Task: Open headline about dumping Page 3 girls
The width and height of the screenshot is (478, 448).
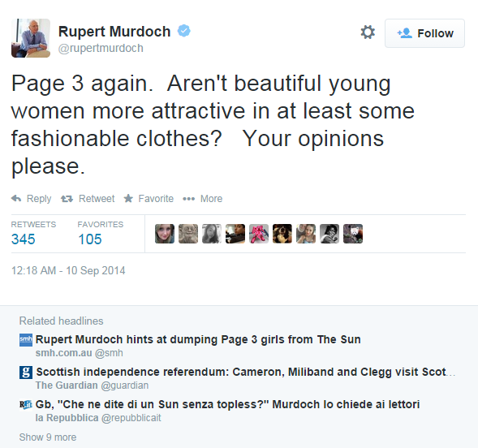Action: pos(198,339)
